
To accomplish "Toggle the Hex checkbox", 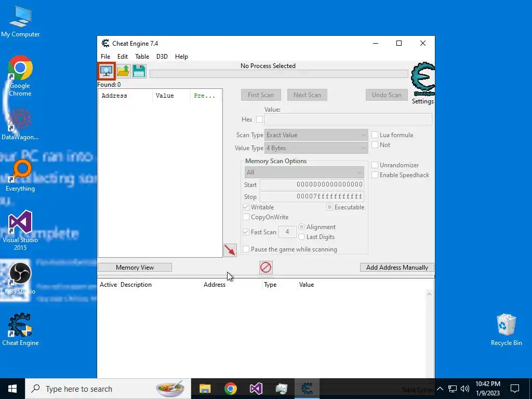I will pyautogui.click(x=259, y=119).
